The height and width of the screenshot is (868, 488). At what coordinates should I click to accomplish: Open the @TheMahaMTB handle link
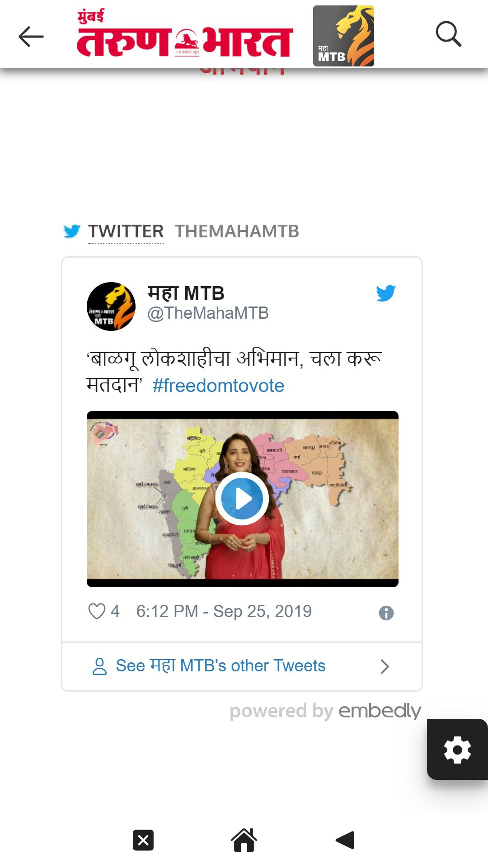tap(208, 313)
